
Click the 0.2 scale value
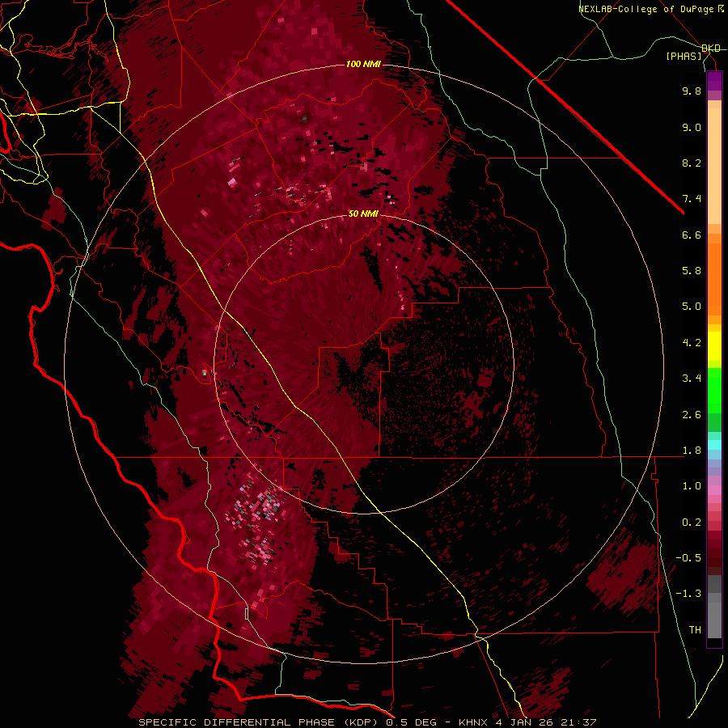coord(692,523)
